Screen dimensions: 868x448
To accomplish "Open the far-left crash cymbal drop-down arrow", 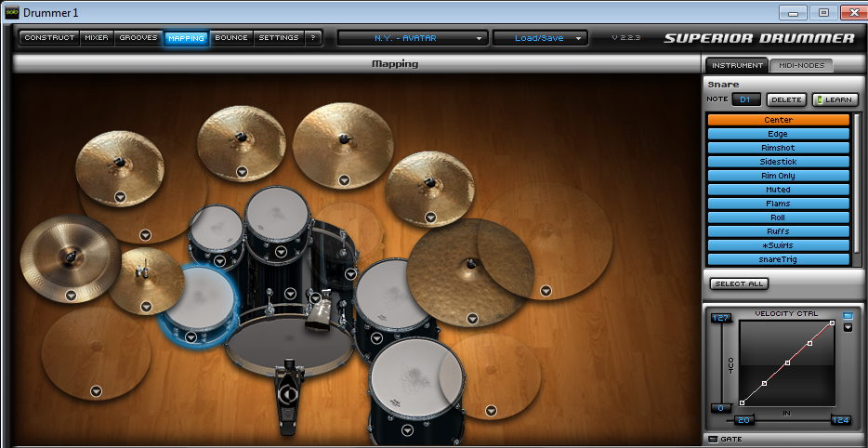I will pos(121,197).
